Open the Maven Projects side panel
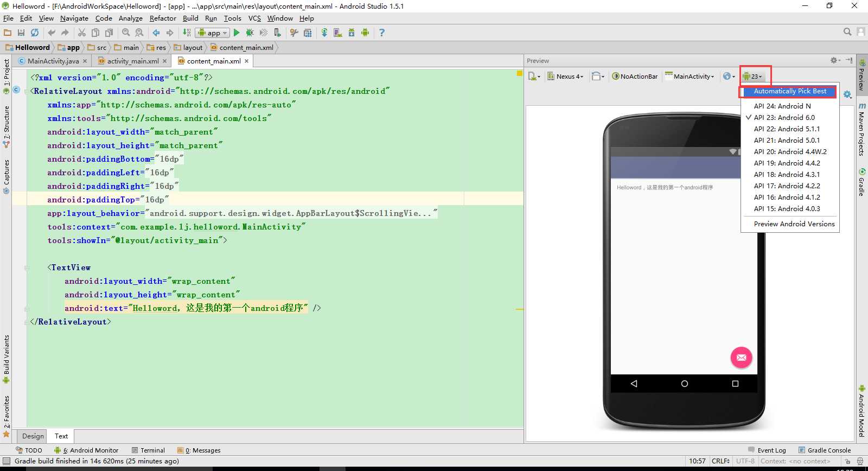 click(x=861, y=129)
